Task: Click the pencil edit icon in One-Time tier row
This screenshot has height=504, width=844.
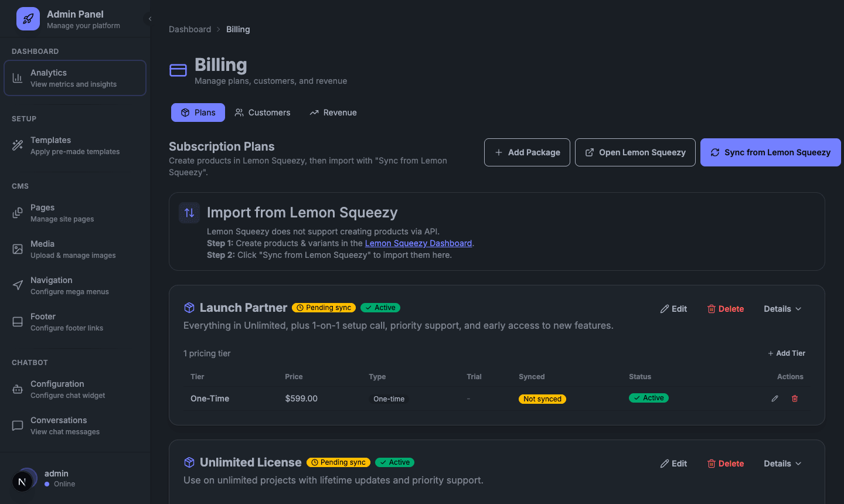Action: pyautogui.click(x=774, y=399)
